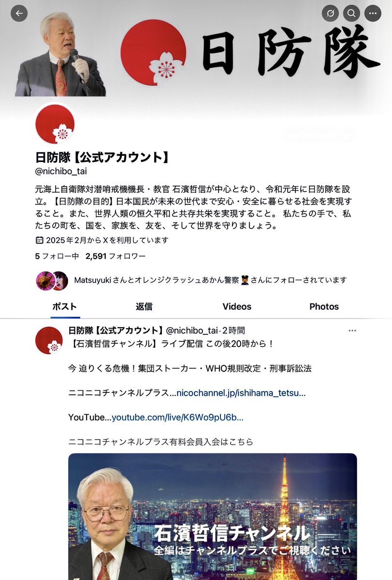Tap the circular slash icon in header
This screenshot has height=580, width=392.
(x=330, y=13)
